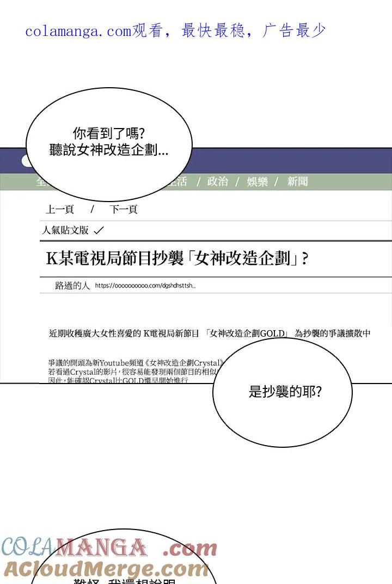The height and width of the screenshot is (584, 392).
Task: Open the https://oooooooooo.com post URL link
Action: 145,285
